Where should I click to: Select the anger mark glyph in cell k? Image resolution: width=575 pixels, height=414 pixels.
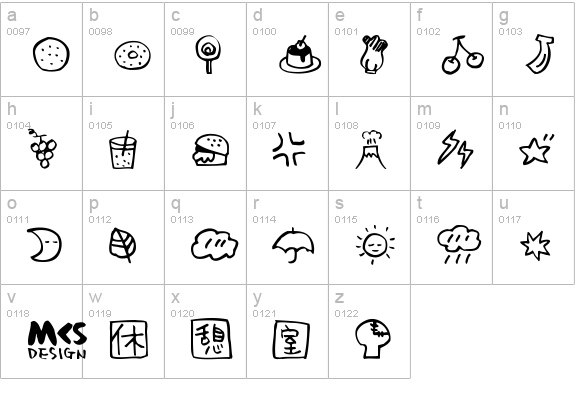pyautogui.click(x=289, y=149)
